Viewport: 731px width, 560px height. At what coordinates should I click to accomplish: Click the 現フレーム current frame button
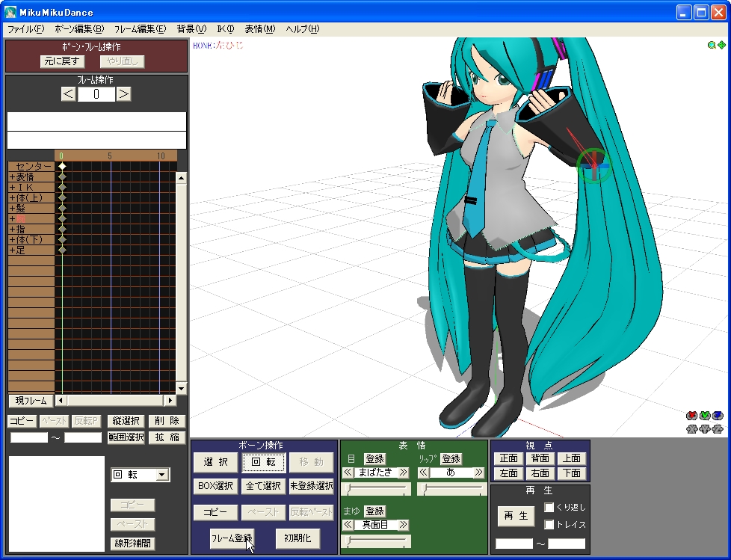(31, 401)
